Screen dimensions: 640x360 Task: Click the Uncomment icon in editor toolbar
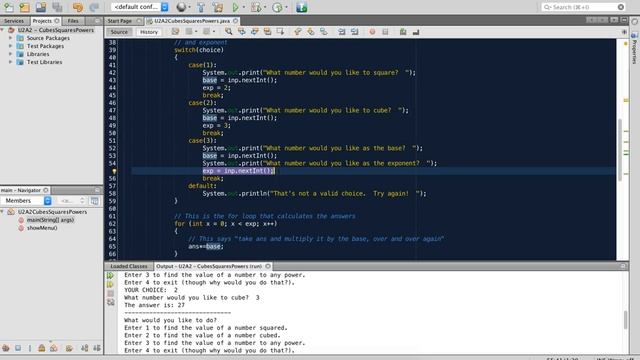tap(416, 31)
